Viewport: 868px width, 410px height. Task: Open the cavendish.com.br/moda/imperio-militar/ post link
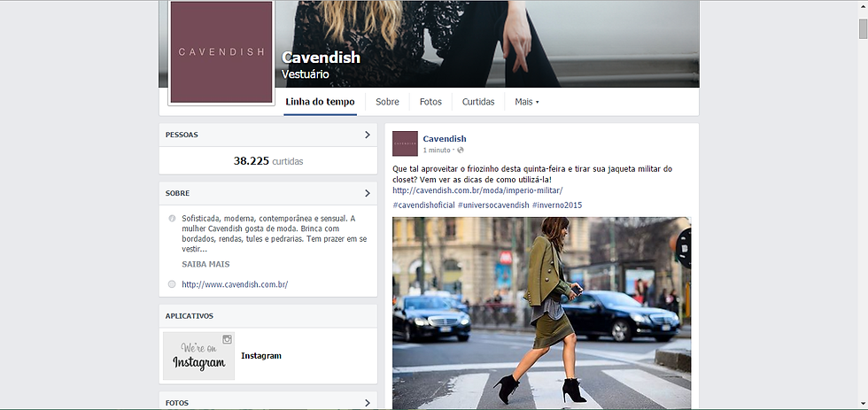(x=477, y=190)
